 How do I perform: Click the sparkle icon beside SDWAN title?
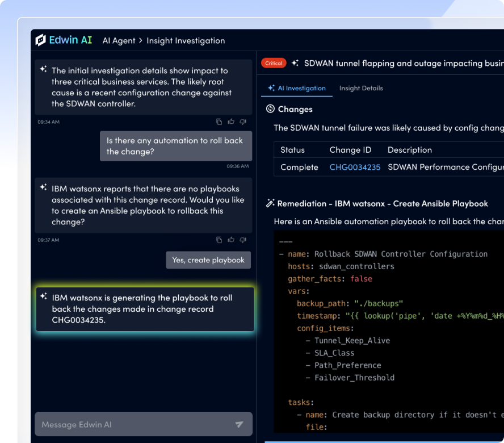point(295,63)
